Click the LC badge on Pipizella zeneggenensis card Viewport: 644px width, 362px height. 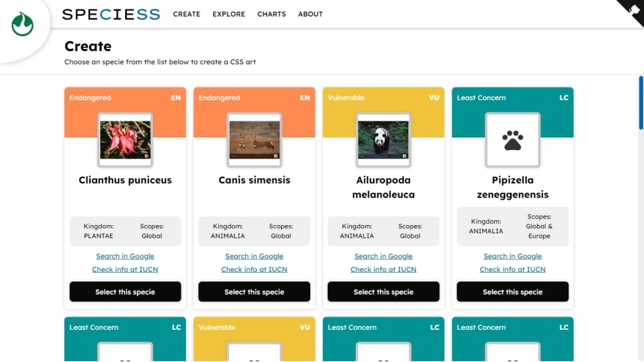click(x=563, y=98)
